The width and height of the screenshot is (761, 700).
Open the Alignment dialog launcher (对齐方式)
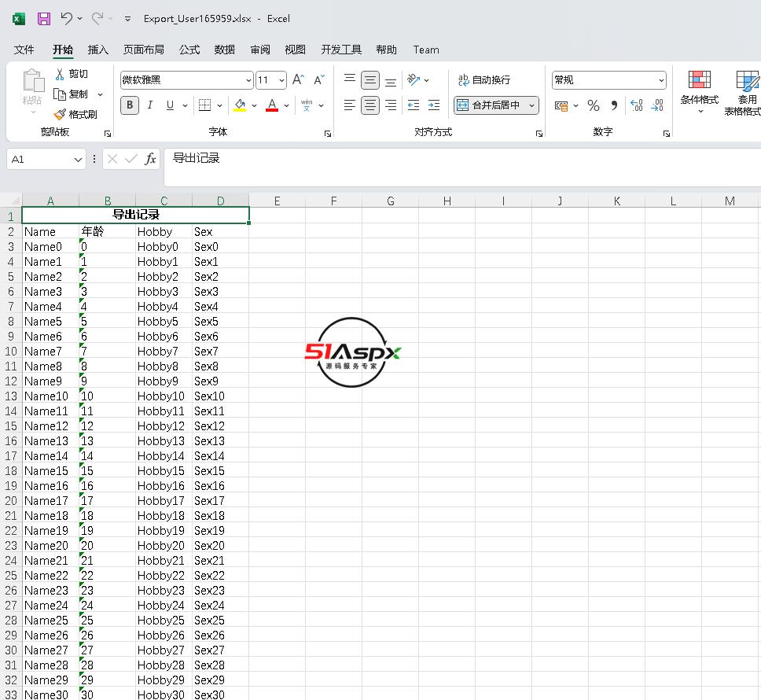point(539,134)
